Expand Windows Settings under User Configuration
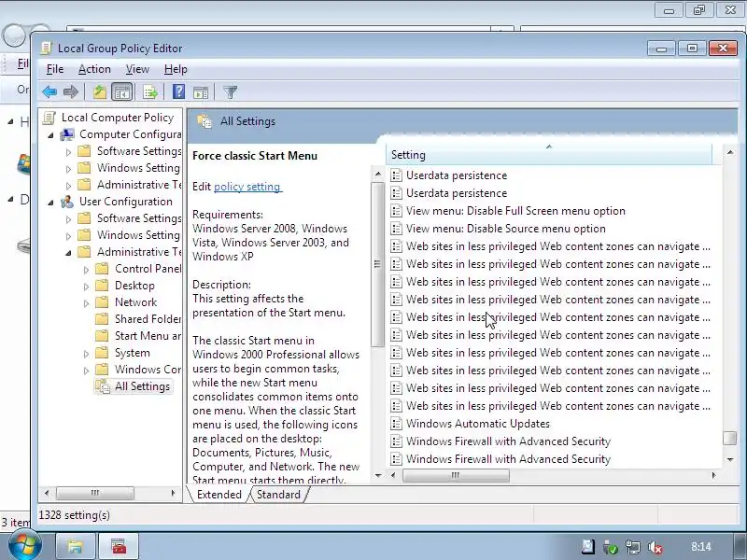Screen dimensions: 747x560 pyautogui.click(x=68, y=236)
